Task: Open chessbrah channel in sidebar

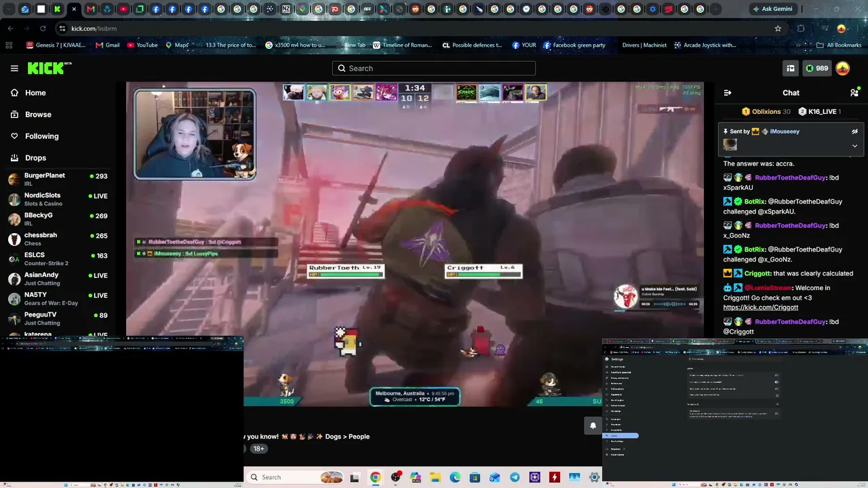Action: [58, 239]
